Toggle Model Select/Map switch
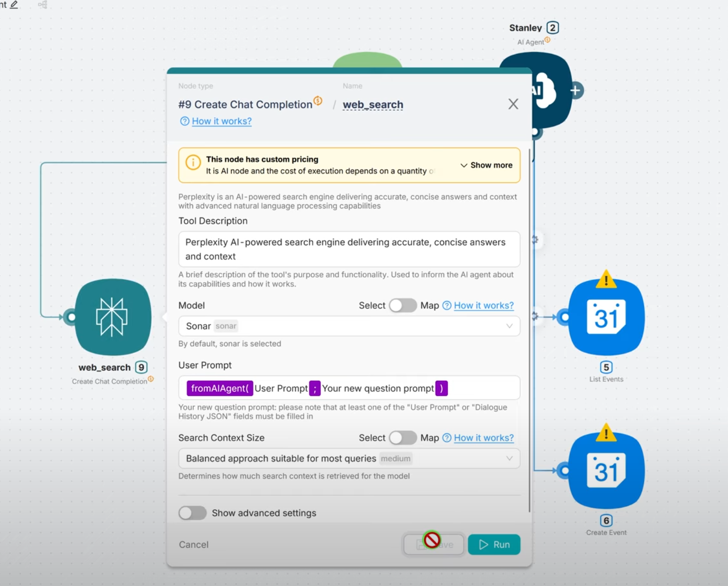The width and height of the screenshot is (728, 586). pyautogui.click(x=402, y=306)
